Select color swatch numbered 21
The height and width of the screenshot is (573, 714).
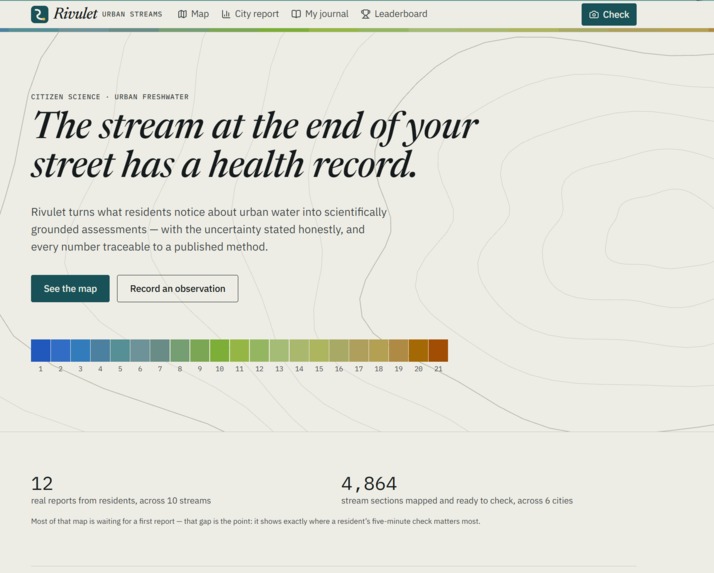[x=439, y=350]
